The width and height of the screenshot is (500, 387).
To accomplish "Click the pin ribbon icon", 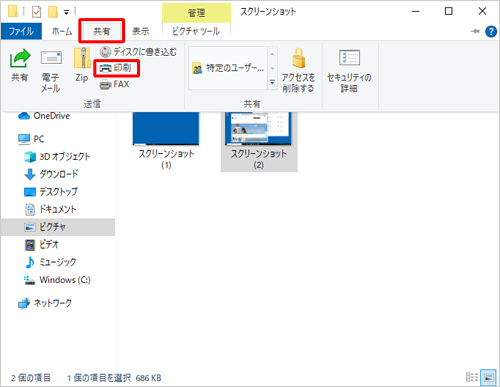I will 475,31.
